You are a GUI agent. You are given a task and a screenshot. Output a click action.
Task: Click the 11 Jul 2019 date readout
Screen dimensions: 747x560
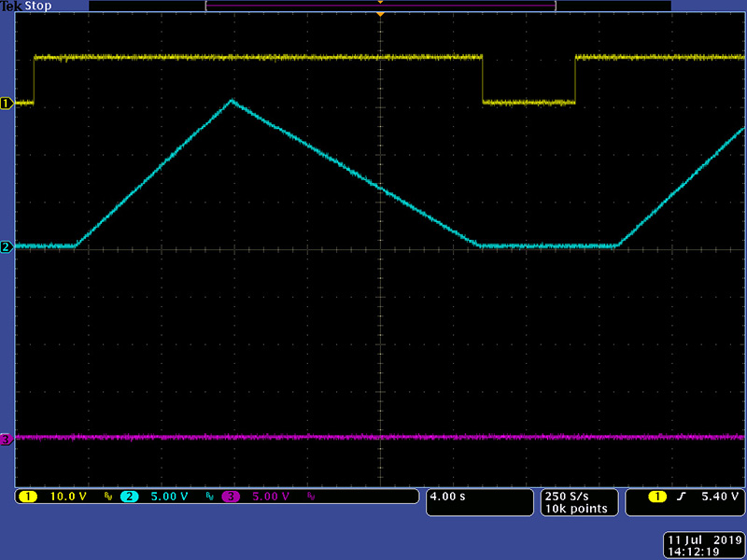tap(705, 540)
